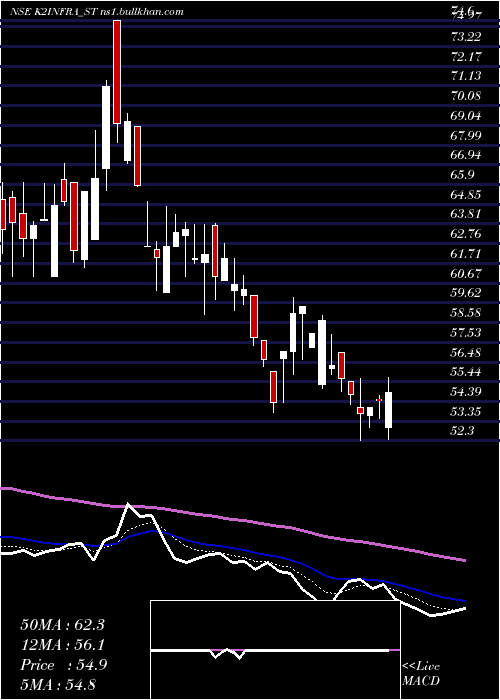The image size is (500, 700).
Task: Click the blue 12MA line
Action: 232,549
